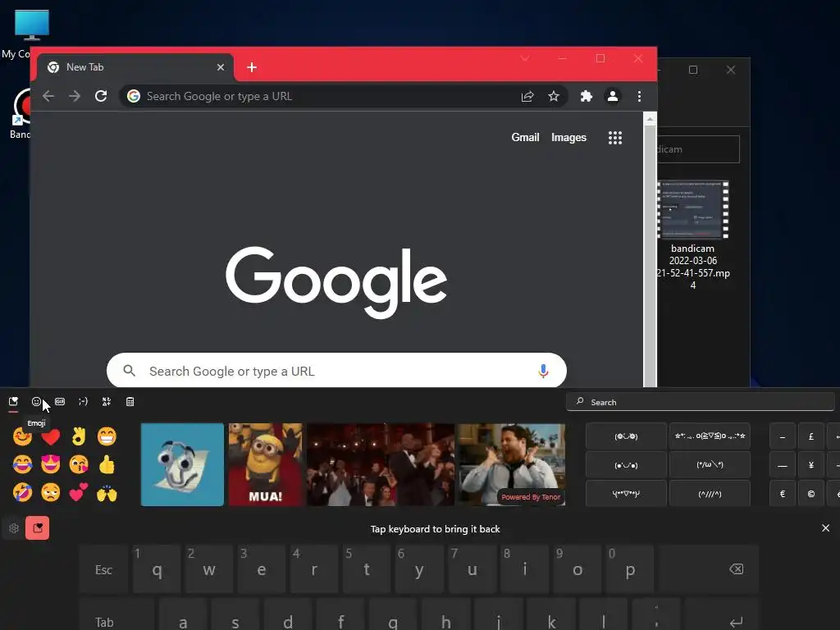This screenshot has width=840, height=630.
Task: Click the Chrome address bar
Action: point(322,97)
